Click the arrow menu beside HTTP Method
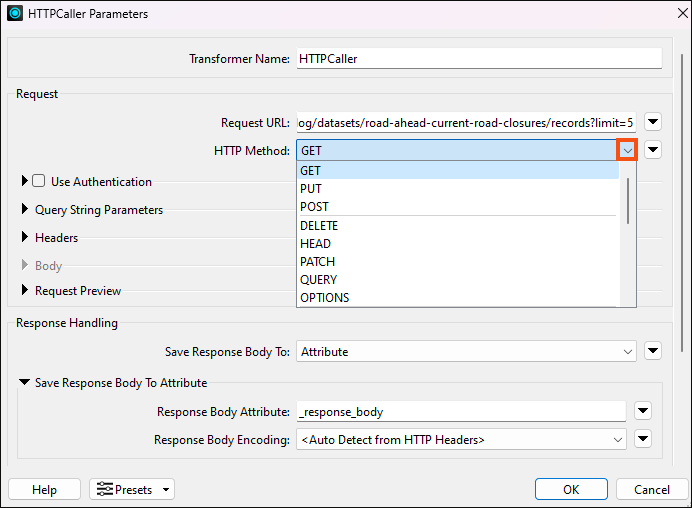The height and width of the screenshot is (508, 692). click(x=653, y=150)
